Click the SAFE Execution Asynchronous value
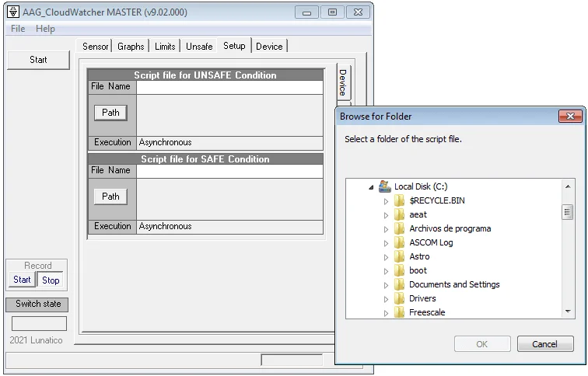 [x=229, y=227]
